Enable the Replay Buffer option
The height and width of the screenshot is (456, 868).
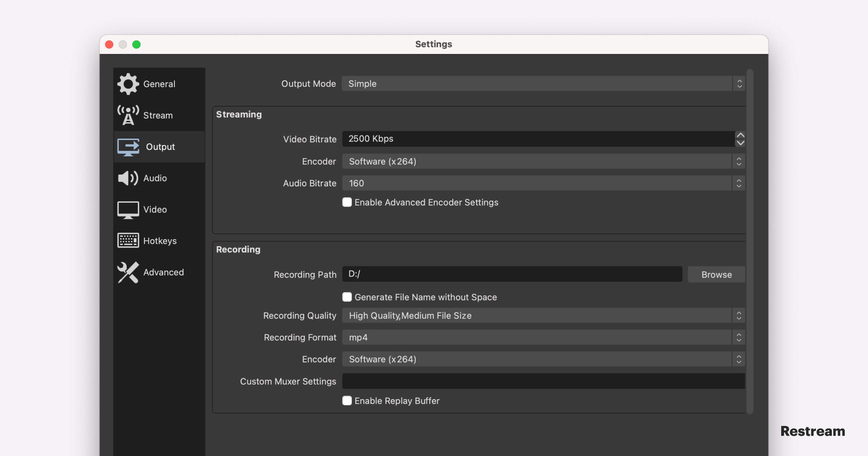click(346, 400)
